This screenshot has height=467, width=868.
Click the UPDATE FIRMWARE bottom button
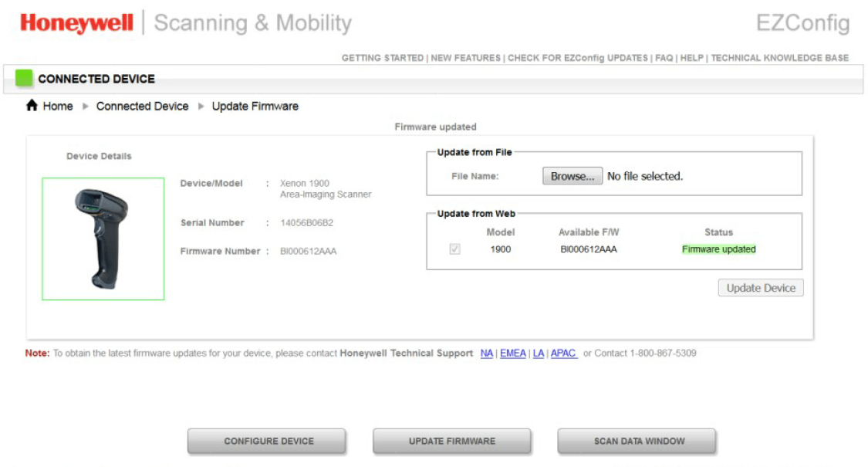click(451, 442)
